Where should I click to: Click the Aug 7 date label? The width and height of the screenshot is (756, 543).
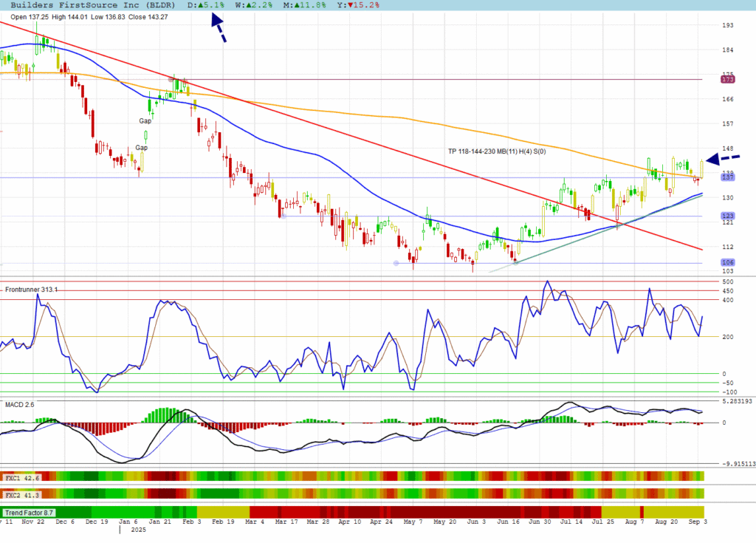[x=634, y=522]
